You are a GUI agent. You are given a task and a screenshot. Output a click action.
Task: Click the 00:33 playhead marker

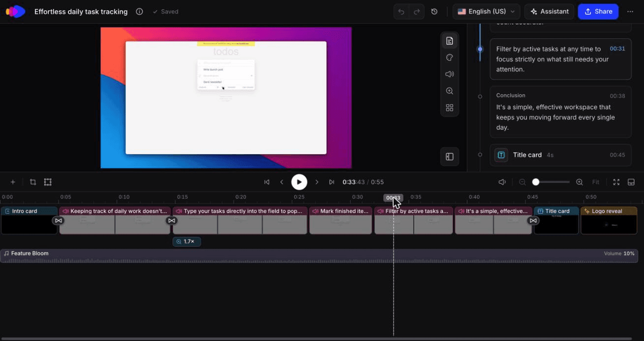[x=393, y=198]
